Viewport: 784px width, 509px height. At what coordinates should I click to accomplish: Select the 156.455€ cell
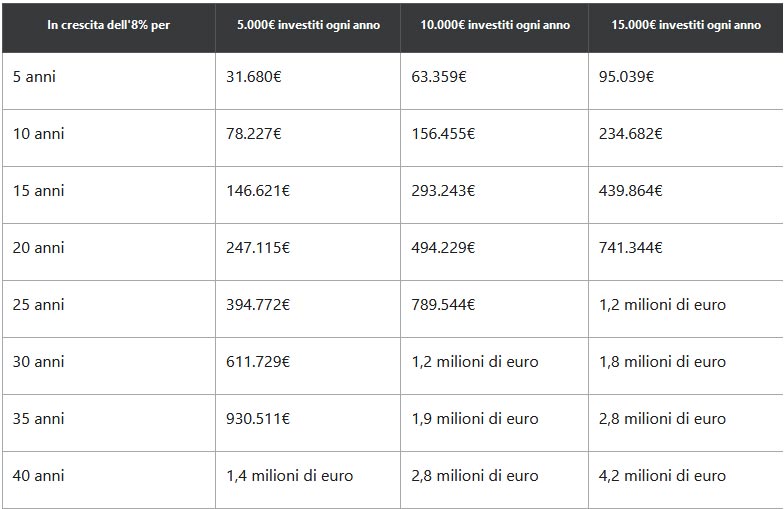[443, 133]
